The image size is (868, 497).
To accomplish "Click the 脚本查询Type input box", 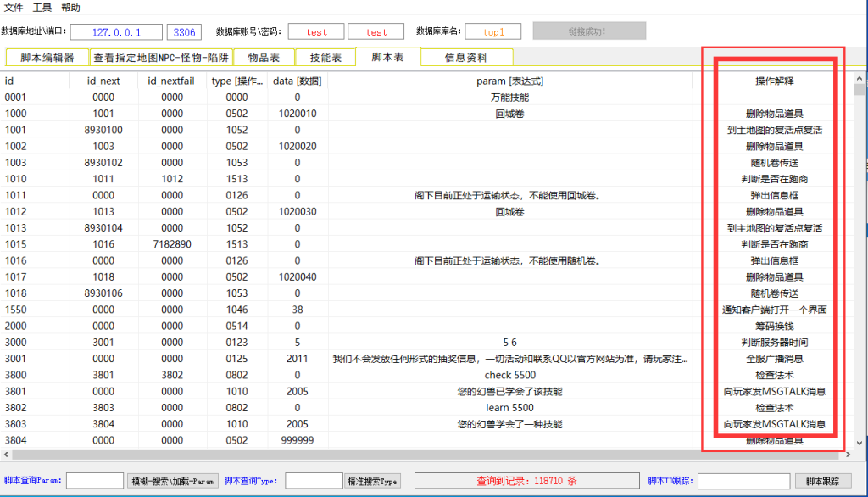I will point(314,481).
